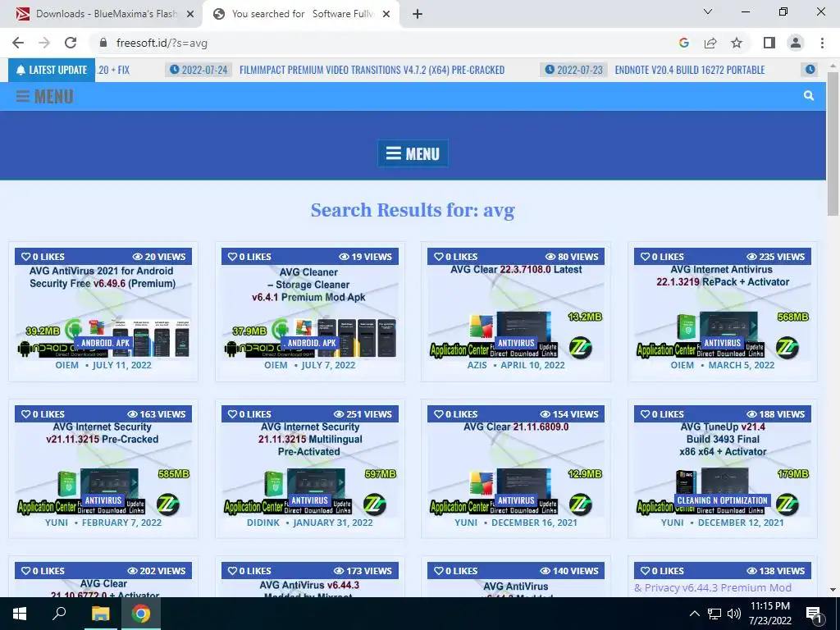
Task: Click the site search magnifier icon
Action: pos(808,96)
